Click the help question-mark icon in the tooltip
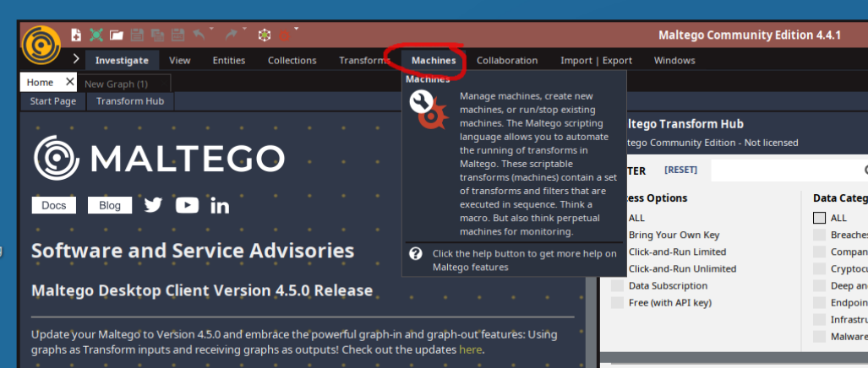This screenshot has height=368, width=868. (x=415, y=253)
